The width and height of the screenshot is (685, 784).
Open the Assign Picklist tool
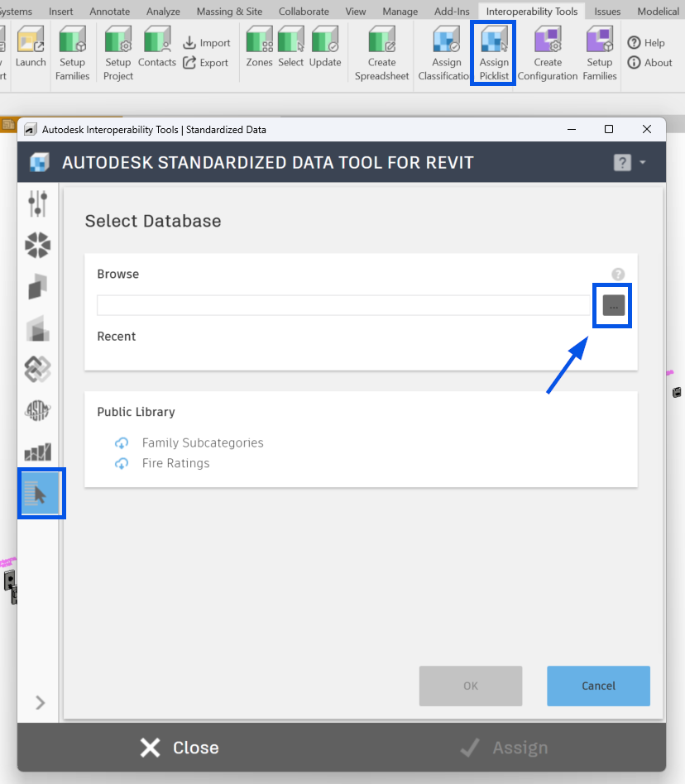pyautogui.click(x=494, y=54)
